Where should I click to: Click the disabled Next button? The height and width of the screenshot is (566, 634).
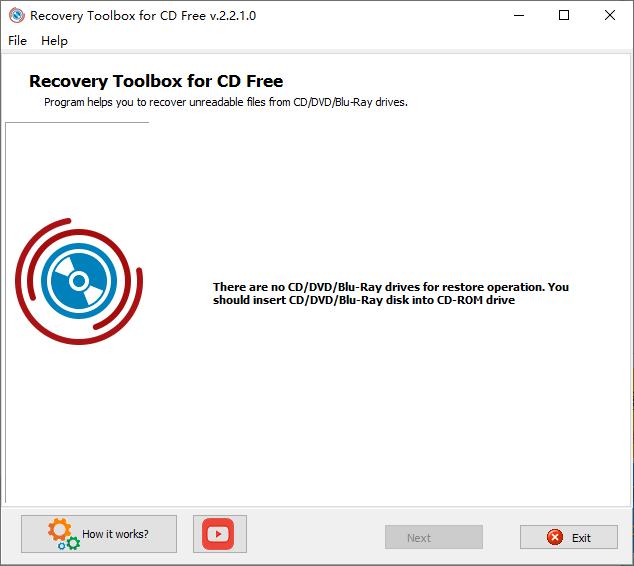tap(434, 537)
